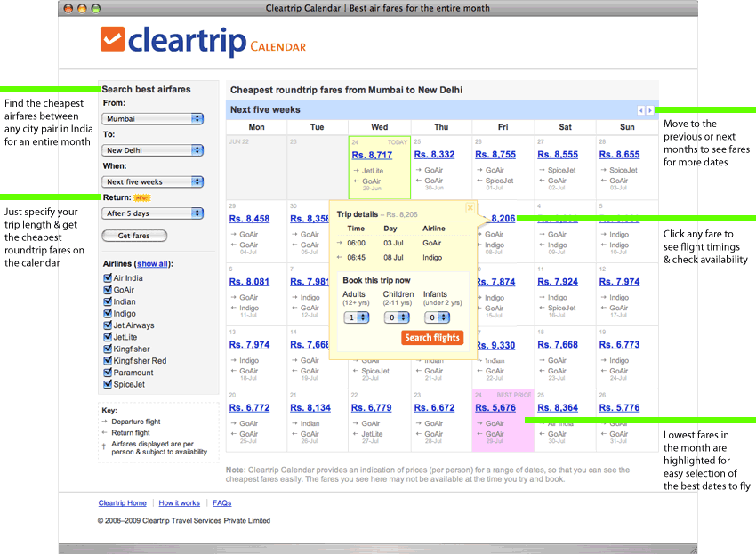Select today's fare Rs. 8,717
Viewport: 756px width, 554px height.
click(x=372, y=156)
